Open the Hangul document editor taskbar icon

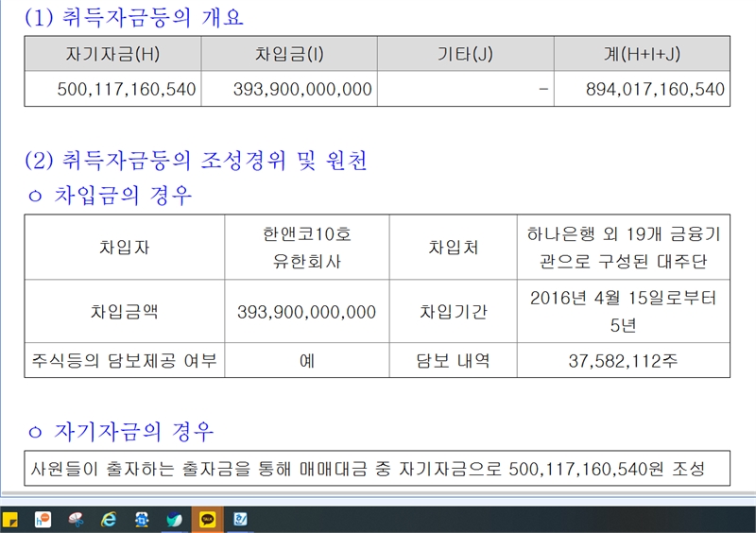pyautogui.click(x=240, y=519)
